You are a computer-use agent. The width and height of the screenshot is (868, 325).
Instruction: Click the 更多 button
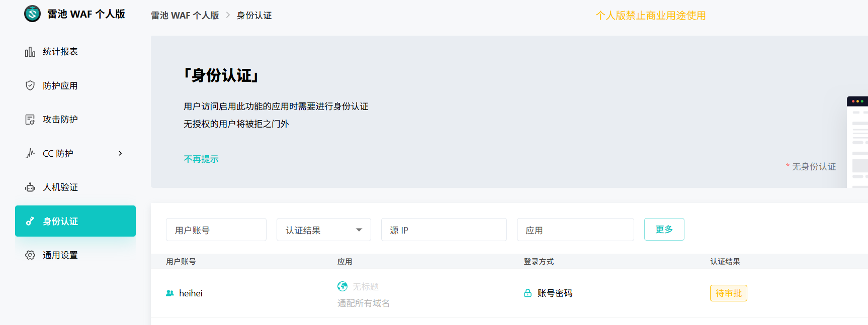point(664,230)
